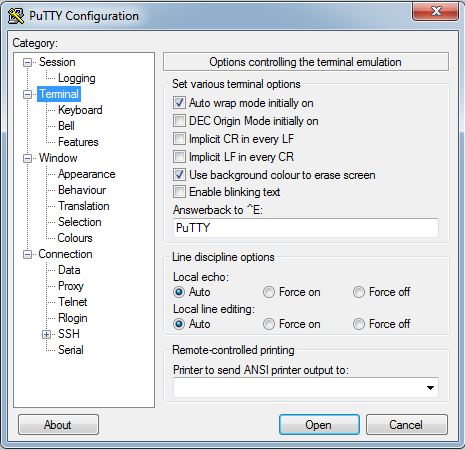Select SSH category

pyautogui.click(x=69, y=334)
